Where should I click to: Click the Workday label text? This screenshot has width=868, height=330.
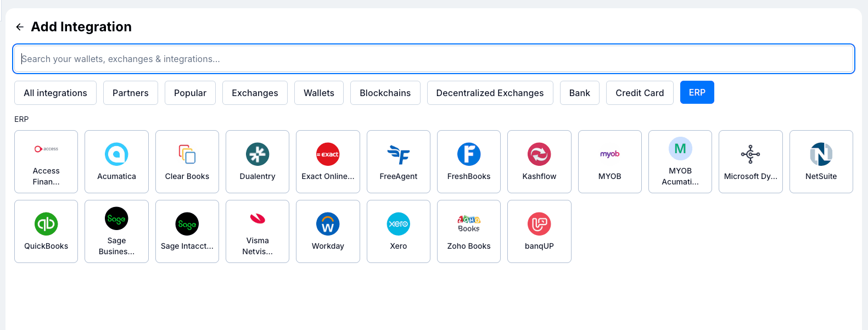pyautogui.click(x=328, y=246)
